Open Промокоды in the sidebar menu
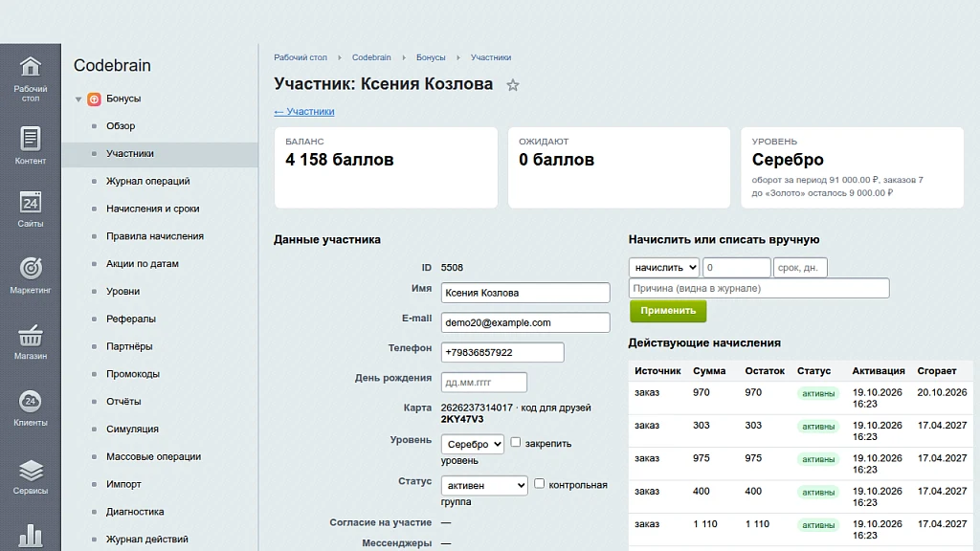Viewport: 980px width, 551px height. pyautogui.click(x=132, y=374)
